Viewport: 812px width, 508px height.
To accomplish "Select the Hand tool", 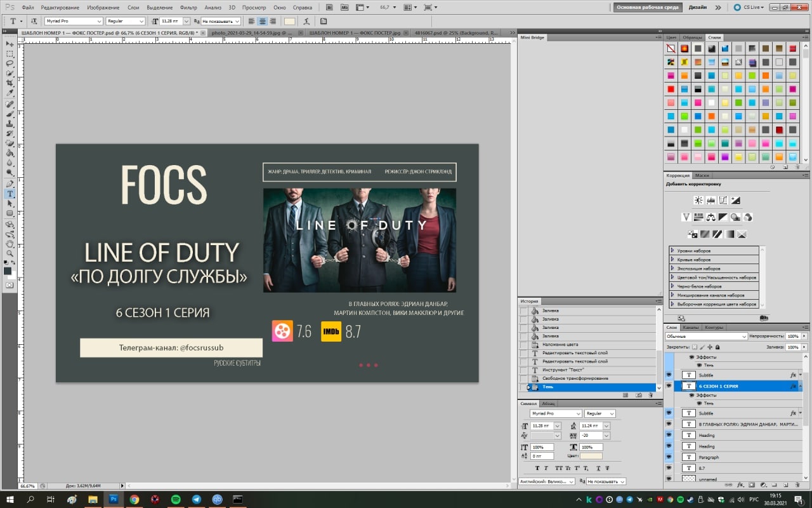I will point(10,243).
